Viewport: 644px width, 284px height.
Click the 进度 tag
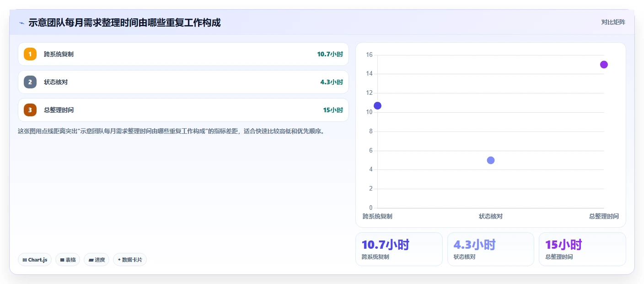(x=97, y=260)
